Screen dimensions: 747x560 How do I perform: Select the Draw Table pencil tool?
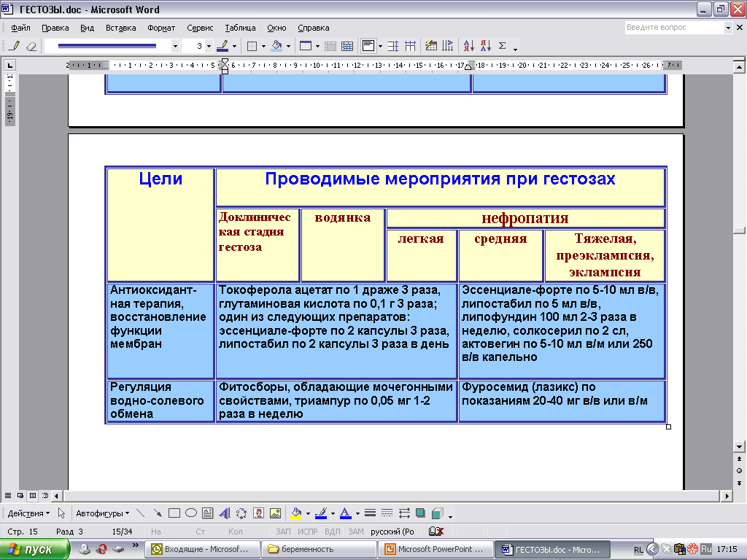pyautogui.click(x=14, y=46)
